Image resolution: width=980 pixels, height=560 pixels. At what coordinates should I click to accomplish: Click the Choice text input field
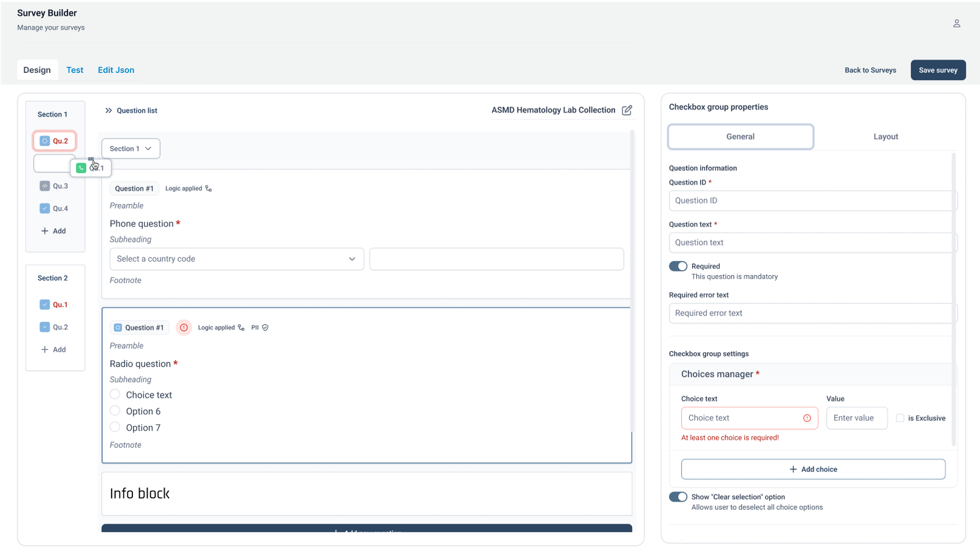tap(749, 418)
